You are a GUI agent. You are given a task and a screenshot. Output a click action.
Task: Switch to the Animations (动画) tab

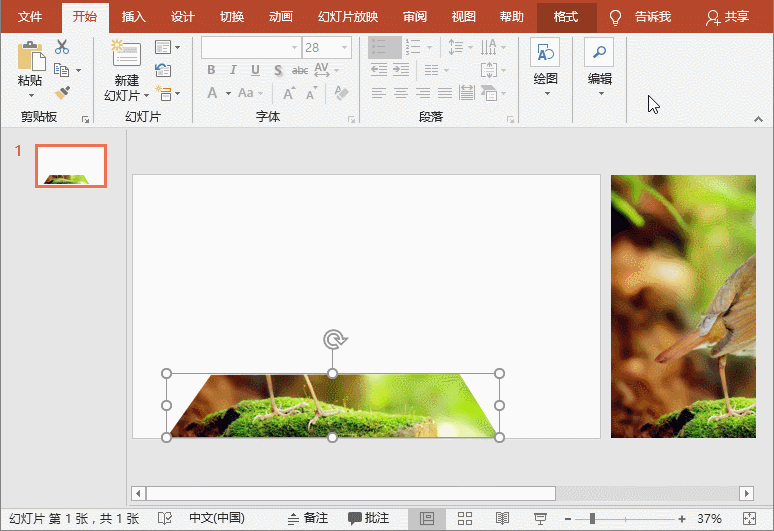point(281,17)
